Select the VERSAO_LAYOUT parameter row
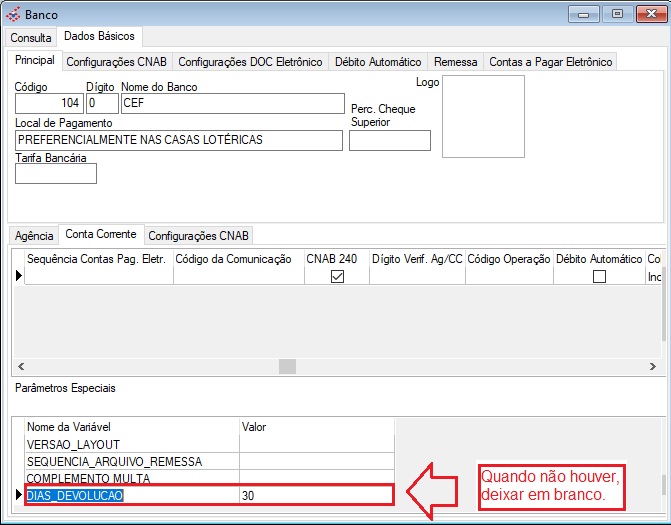Screen dimensions: 671x525 pos(74,444)
